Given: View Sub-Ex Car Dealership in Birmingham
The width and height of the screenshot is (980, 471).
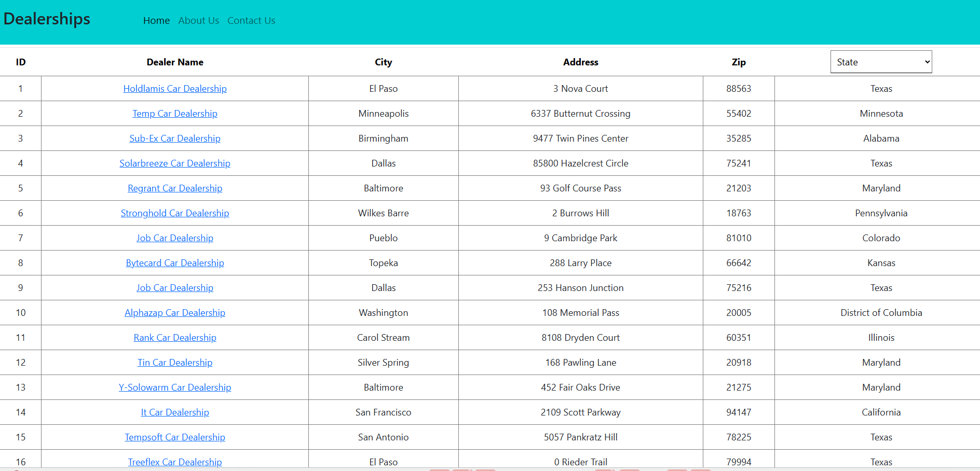Looking at the screenshot, I should [x=175, y=138].
